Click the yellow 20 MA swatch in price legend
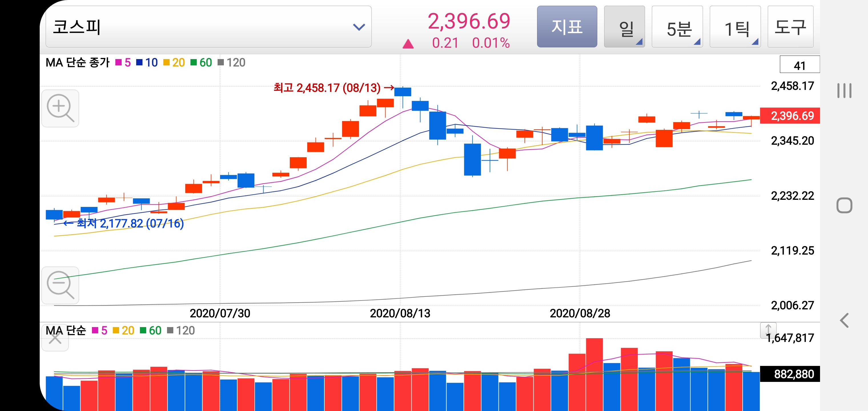 166,62
